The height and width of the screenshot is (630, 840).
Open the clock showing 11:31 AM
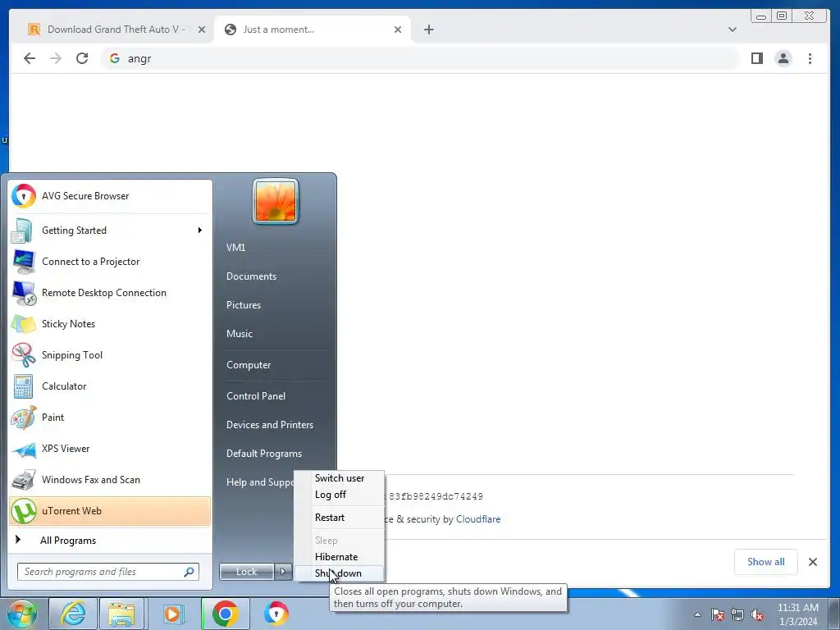pos(797,614)
